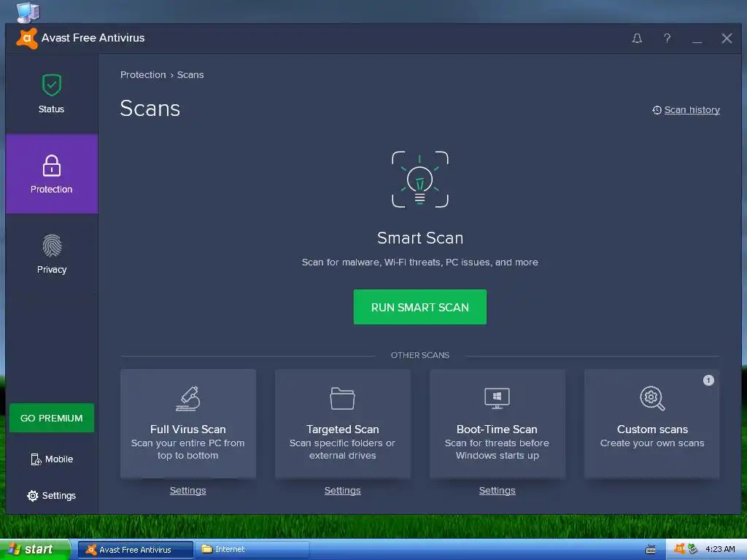
Task: Open the Mobile section
Action: click(52, 459)
